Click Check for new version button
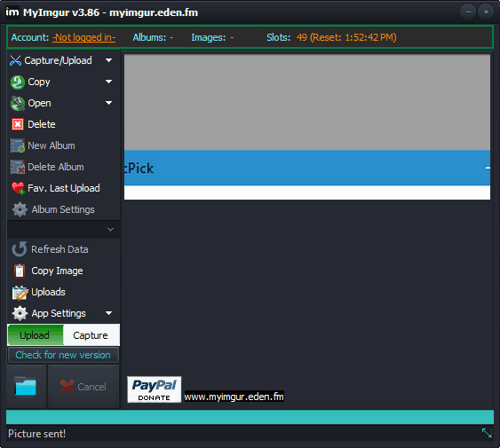The image size is (500, 448). 63,355
